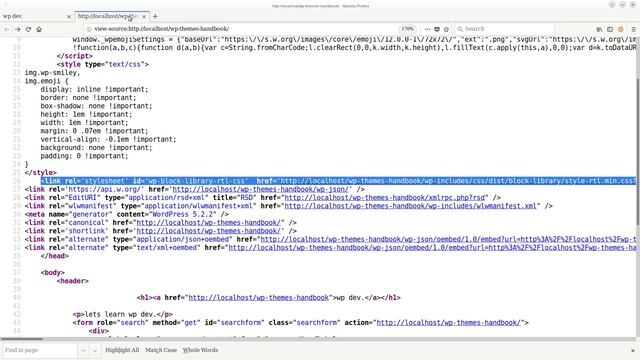
Task: Click the '</head>' closing tag
Action: tap(55, 256)
